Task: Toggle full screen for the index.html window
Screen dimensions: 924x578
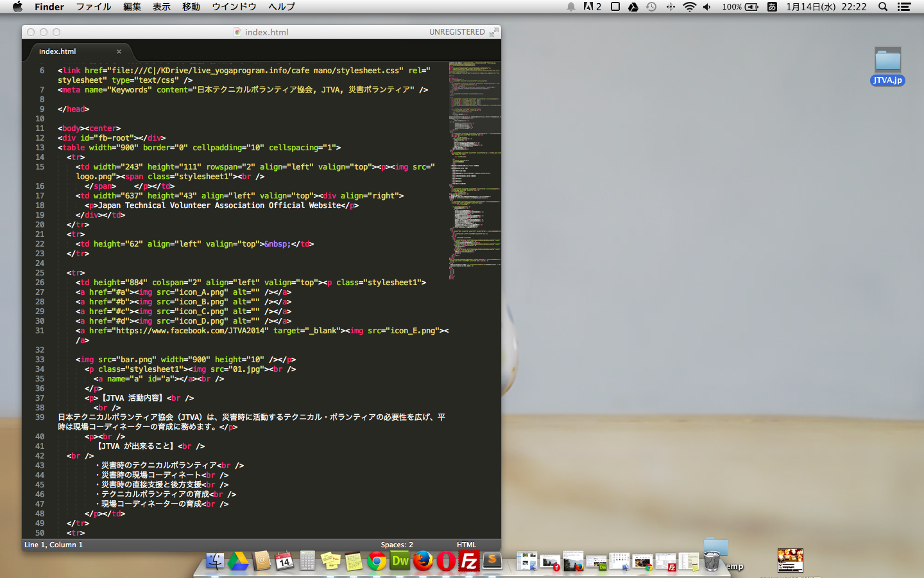Action: tap(493, 31)
